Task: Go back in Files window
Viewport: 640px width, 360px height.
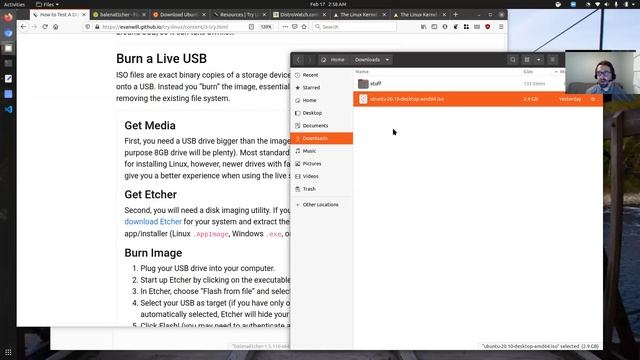Action: (298, 60)
